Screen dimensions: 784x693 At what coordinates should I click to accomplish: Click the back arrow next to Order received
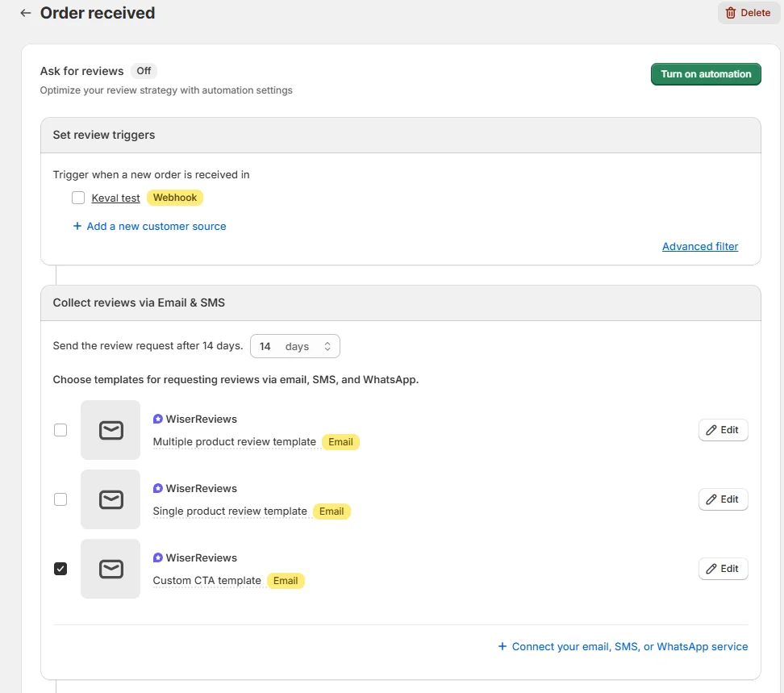click(x=24, y=13)
